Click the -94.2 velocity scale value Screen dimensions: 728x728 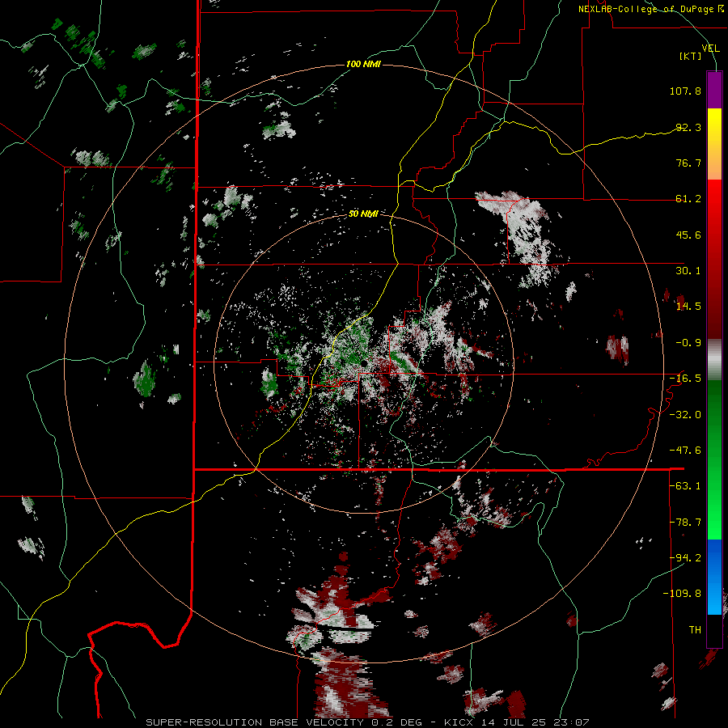coord(685,558)
